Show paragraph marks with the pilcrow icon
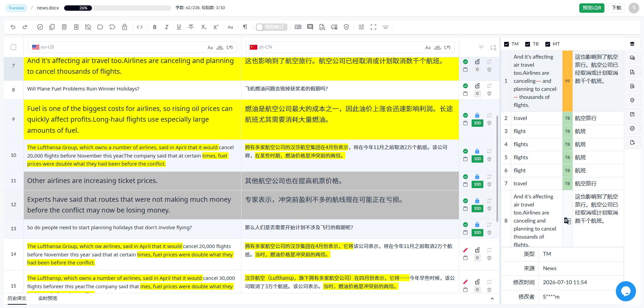Screen dimensions: 644x308 (245, 27)
